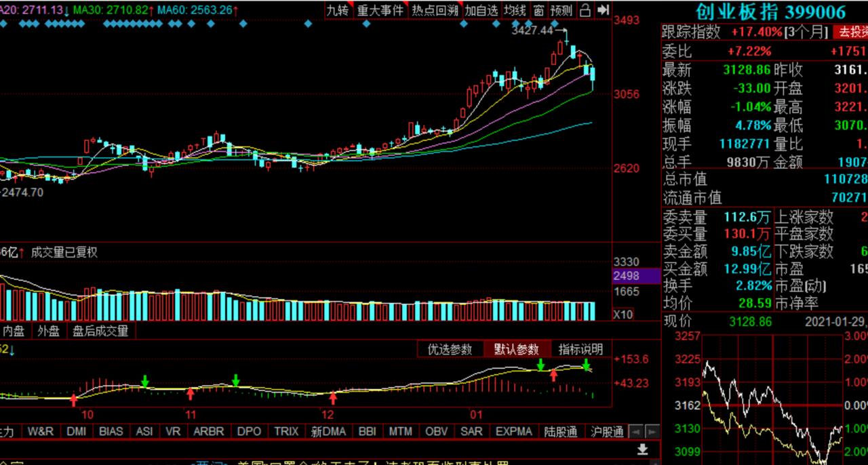868x465 pixels.
Task: Click 优选参数 optimized parameters option
Action: 450,349
